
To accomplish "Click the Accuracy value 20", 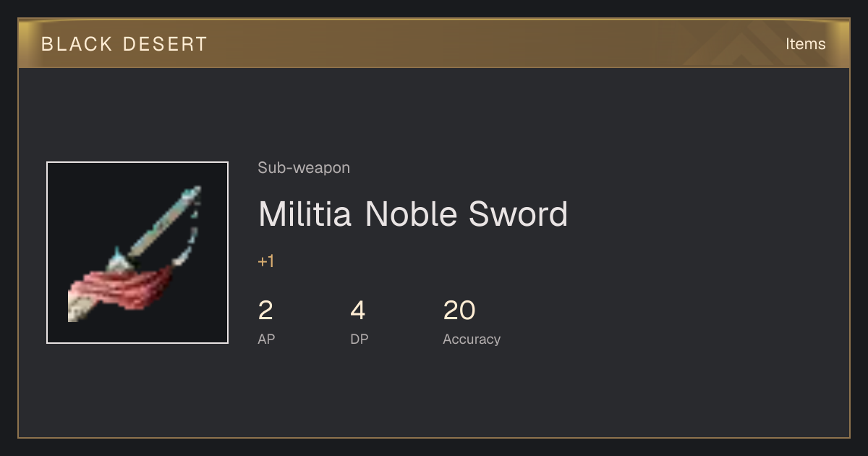I will [x=459, y=311].
